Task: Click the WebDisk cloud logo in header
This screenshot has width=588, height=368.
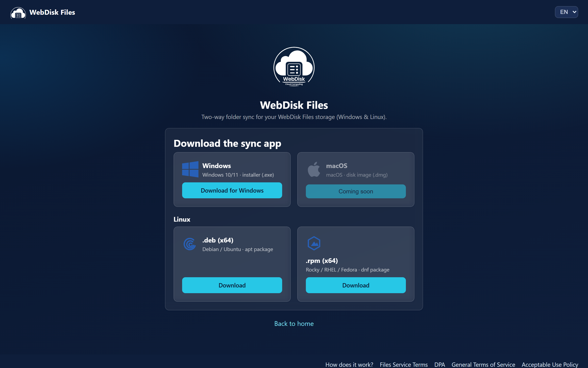Action: (18, 13)
